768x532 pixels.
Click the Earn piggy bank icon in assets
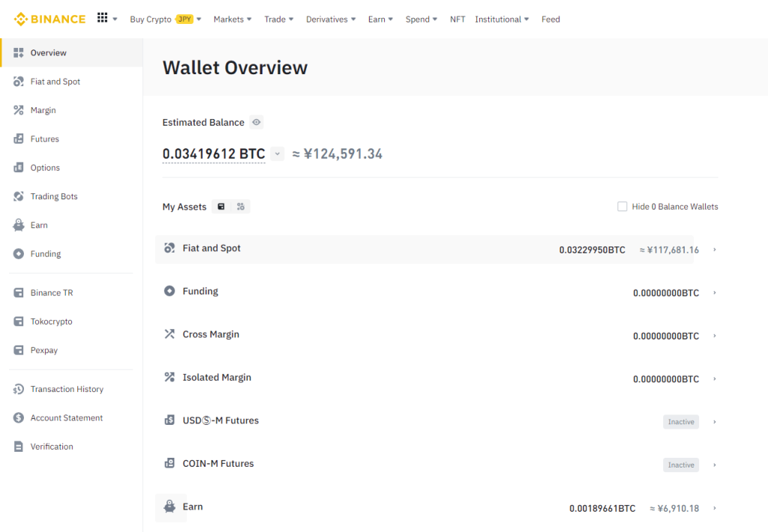tap(170, 507)
